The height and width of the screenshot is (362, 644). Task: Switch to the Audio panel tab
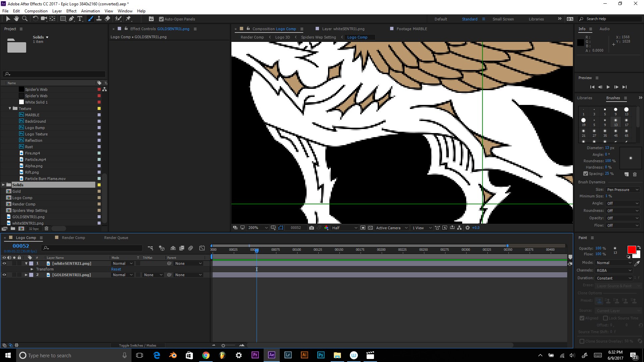click(604, 29)
